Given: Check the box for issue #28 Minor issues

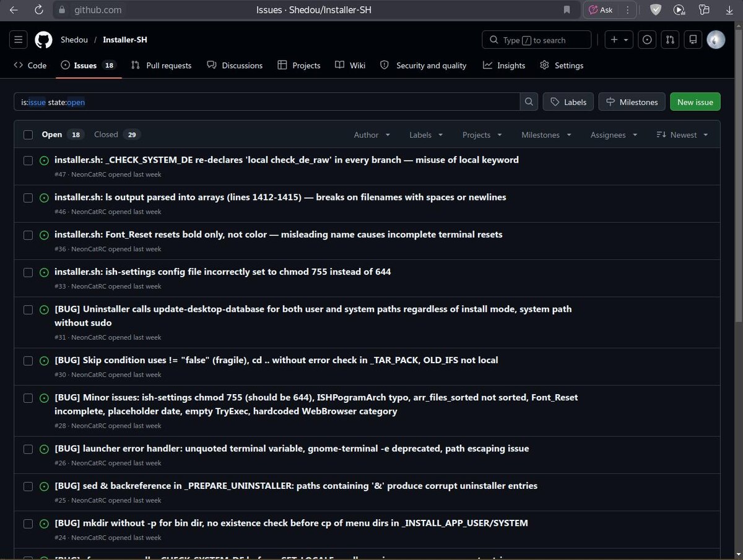Looking at the screenshot, I should click(28, 398).
